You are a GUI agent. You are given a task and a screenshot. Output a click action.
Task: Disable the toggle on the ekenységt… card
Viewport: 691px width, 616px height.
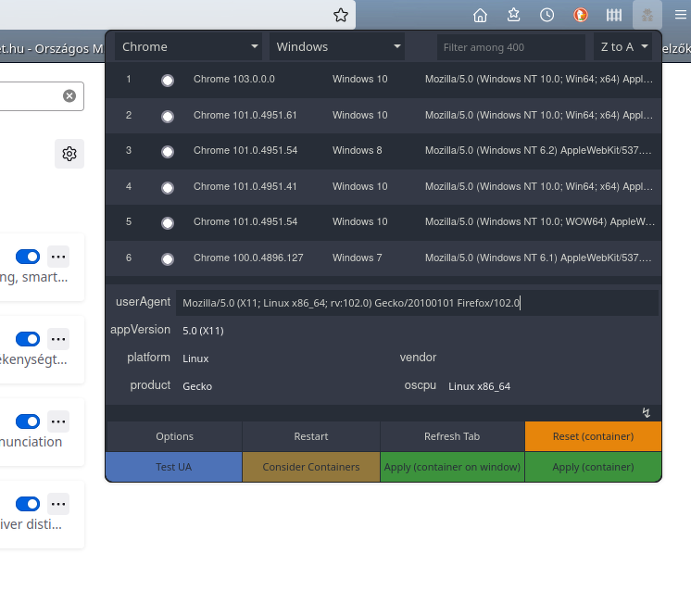(x=28, y=339)
